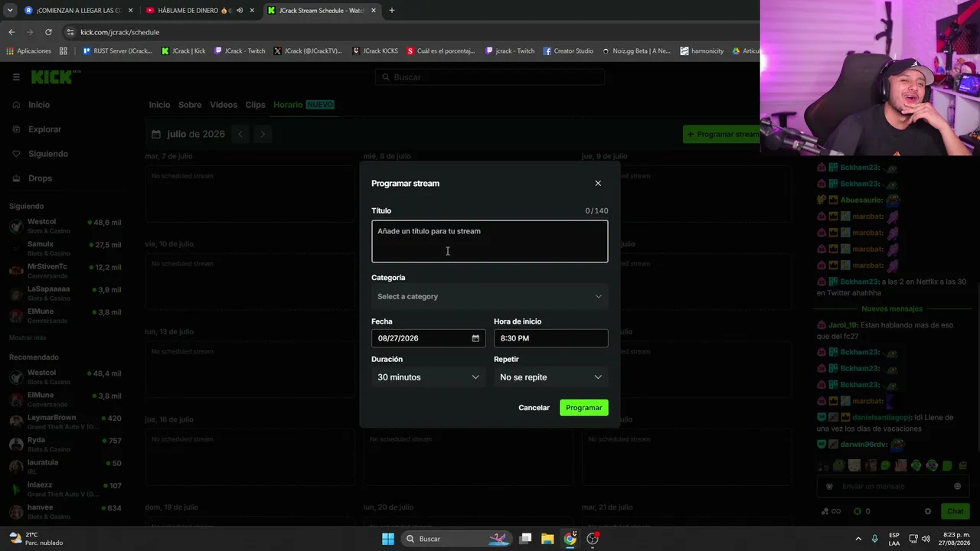Click Cancelar in the dialog
This screenshot has height=551, width=980.
coord(534,408)
